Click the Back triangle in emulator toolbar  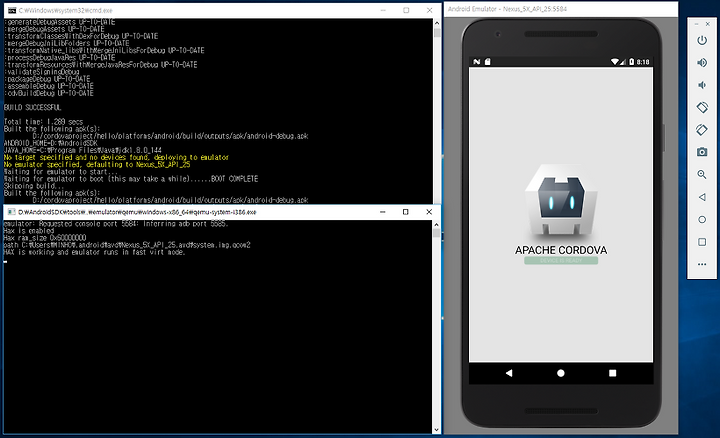tap(702, 197)
